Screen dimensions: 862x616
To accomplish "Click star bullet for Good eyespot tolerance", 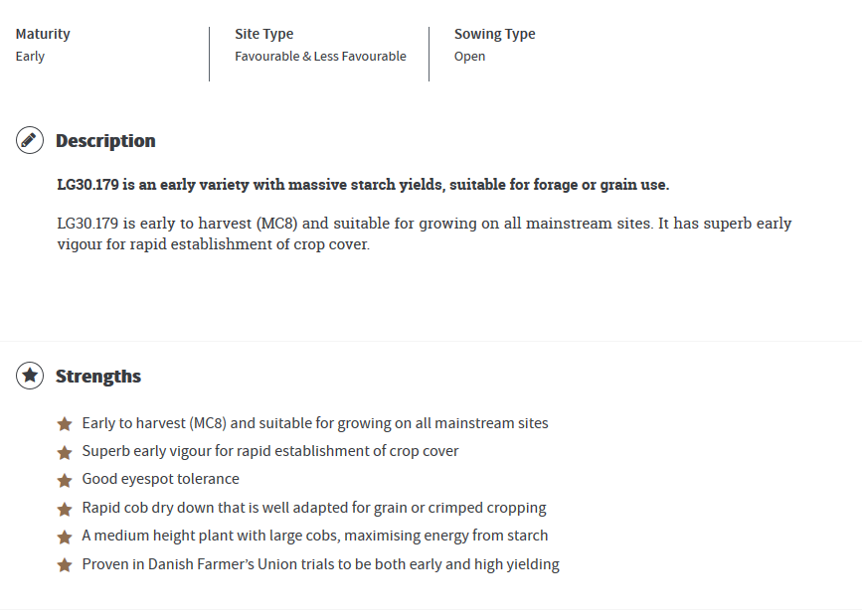I will tap(65, 480).
